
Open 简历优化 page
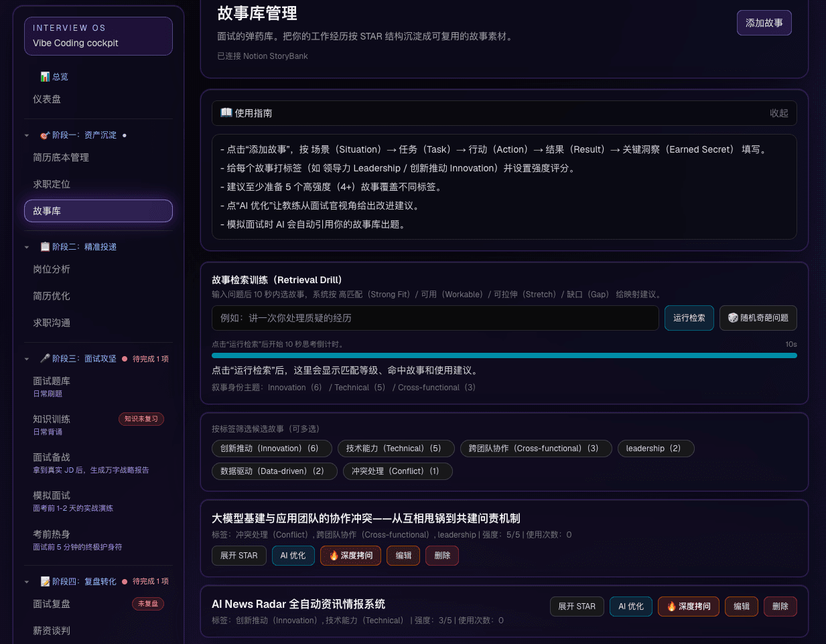click(x=98, y=296)
